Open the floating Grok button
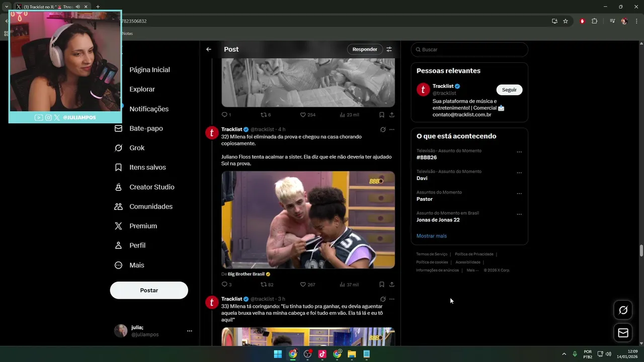 tap(623, 310)
